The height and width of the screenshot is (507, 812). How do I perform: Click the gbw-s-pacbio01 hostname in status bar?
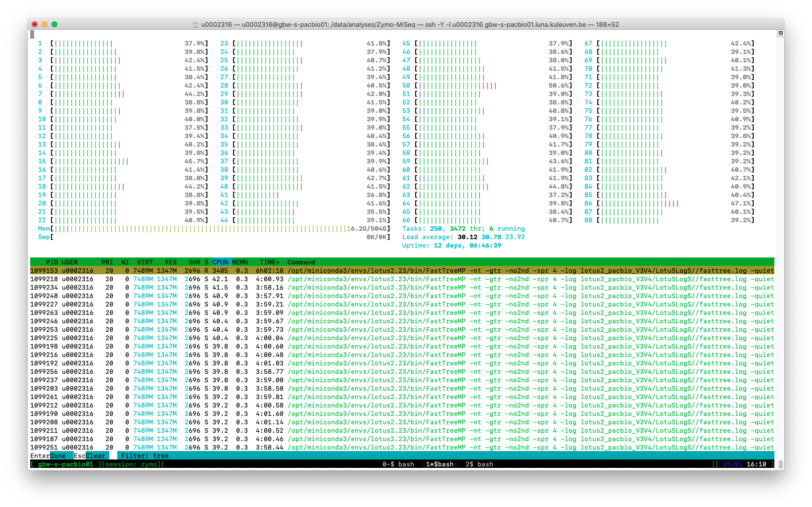click(x=66, y=464)
